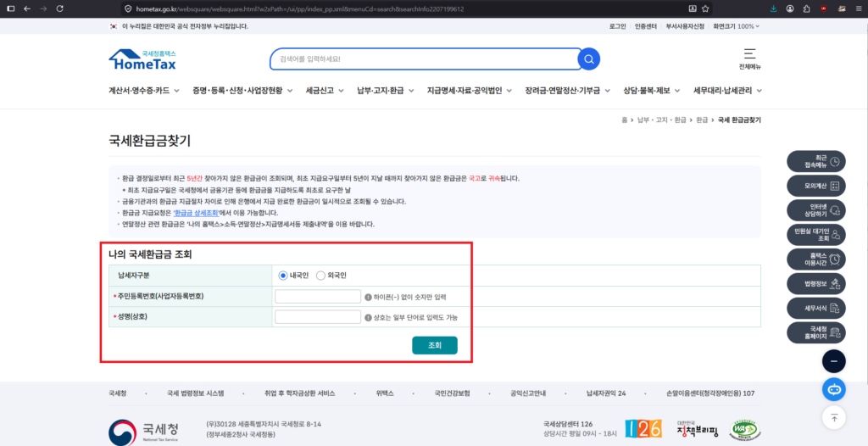Open footer link 납세자권익 24
Image resolution: width=868 pixels, height=446 pixels.
click(606, 393)
